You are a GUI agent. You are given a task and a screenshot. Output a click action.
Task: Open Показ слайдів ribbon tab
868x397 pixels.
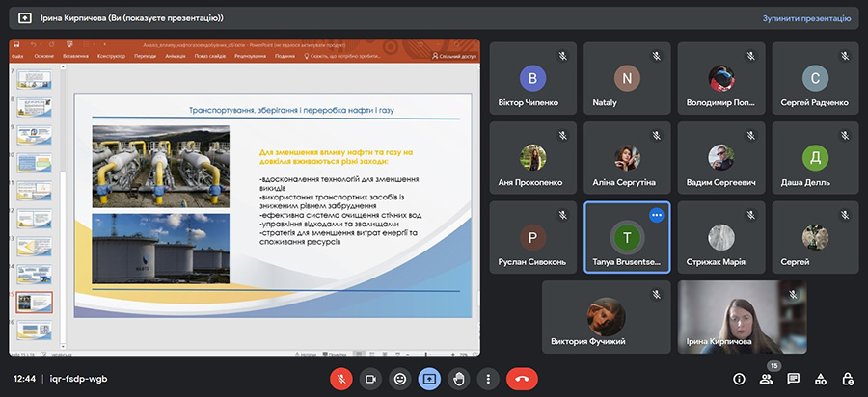(210, 56)
